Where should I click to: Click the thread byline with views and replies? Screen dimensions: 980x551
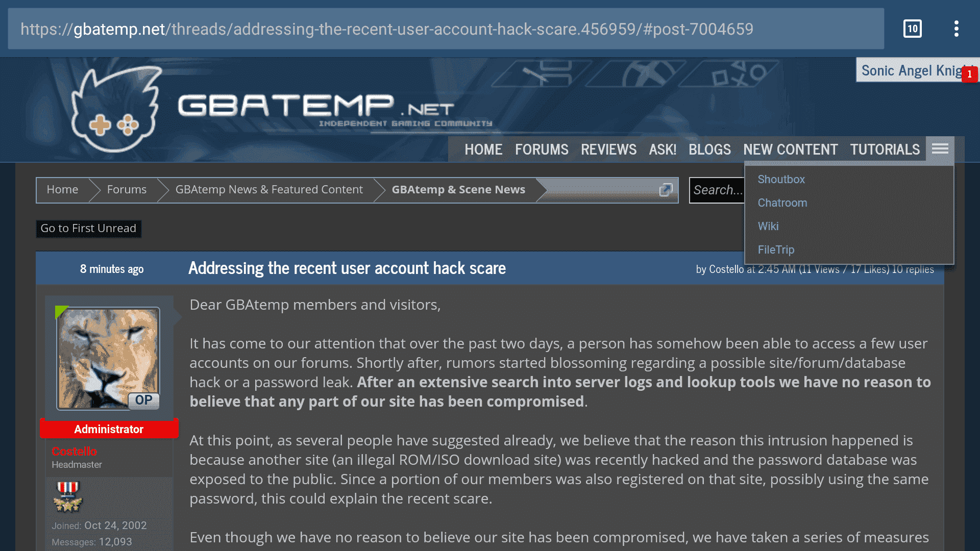815,269
